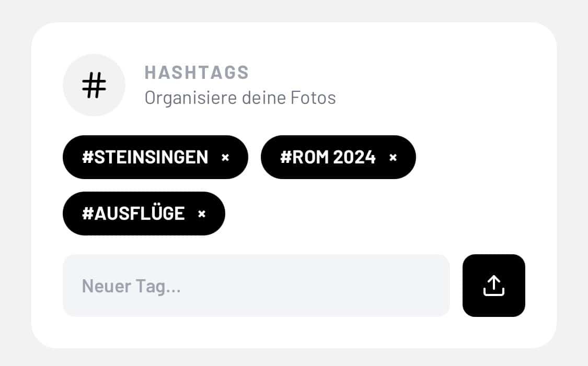Click the HASHTAGS heading
588x366 pixels.
click(x=197, y=73)
